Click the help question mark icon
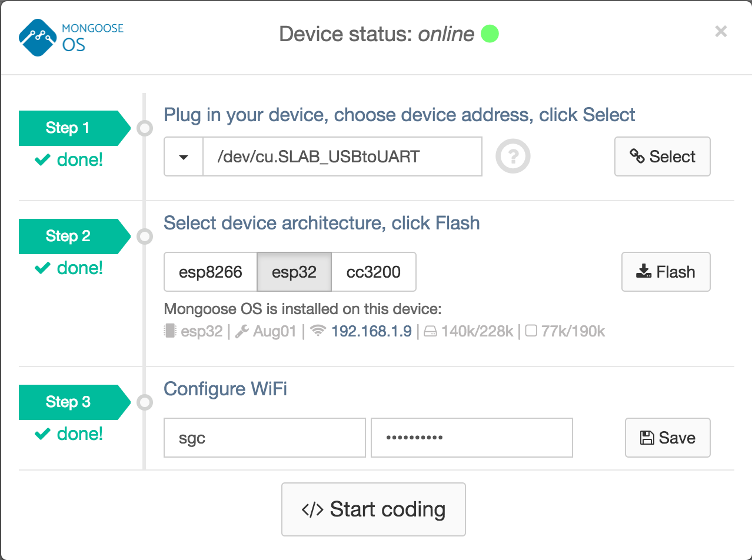This screenshot has width=752, height=560. 513,157
